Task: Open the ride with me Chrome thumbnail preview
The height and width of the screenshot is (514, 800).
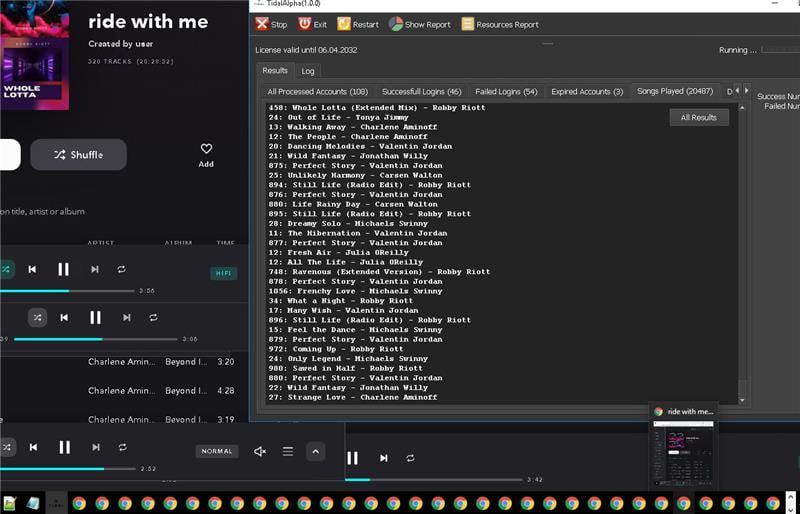Action: pyautogui.click(x=683, y=446)
